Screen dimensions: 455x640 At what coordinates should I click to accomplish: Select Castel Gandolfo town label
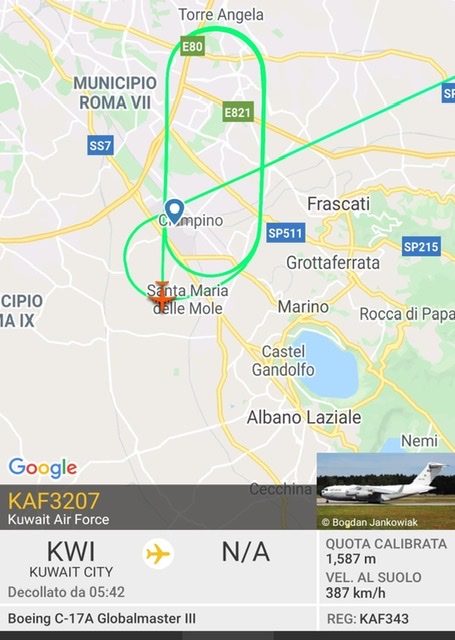click(x=283, y=360)
